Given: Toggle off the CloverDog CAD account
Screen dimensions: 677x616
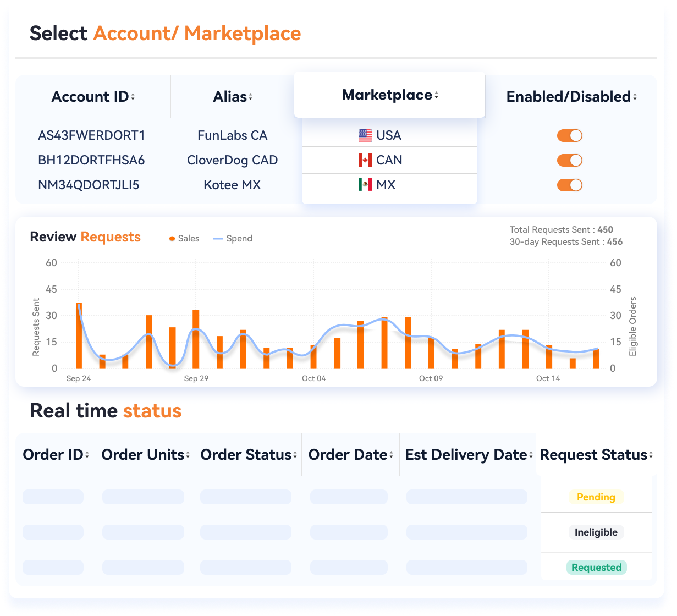Looking at the screenshot, I should point(569,161).
